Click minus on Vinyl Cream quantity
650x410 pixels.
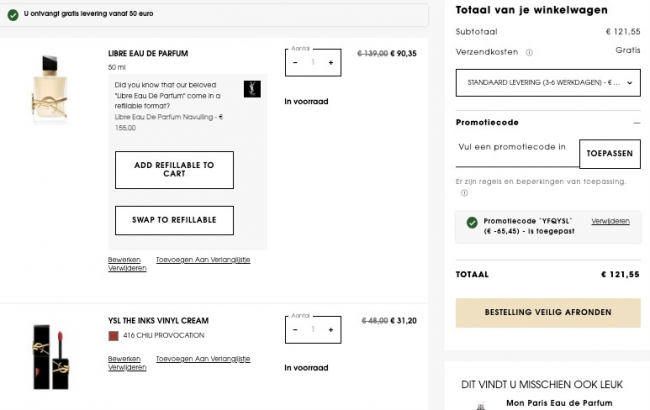tap(295, 329)
